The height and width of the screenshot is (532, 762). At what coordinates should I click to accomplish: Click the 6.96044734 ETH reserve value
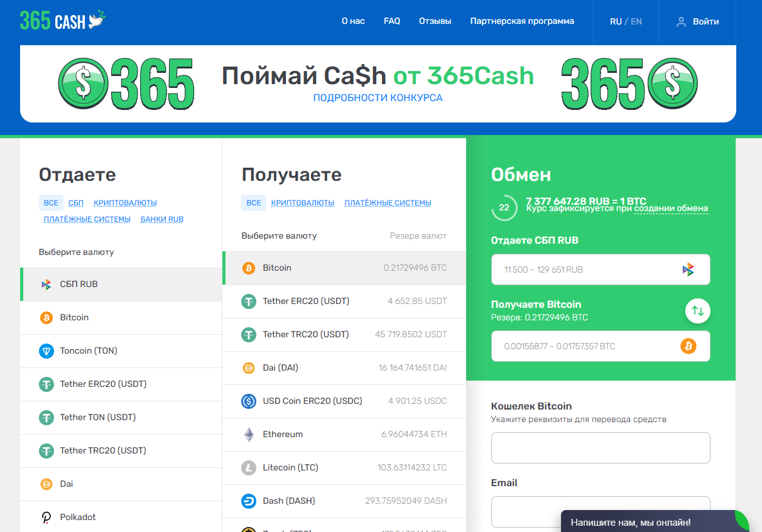[x=414, y=435]
